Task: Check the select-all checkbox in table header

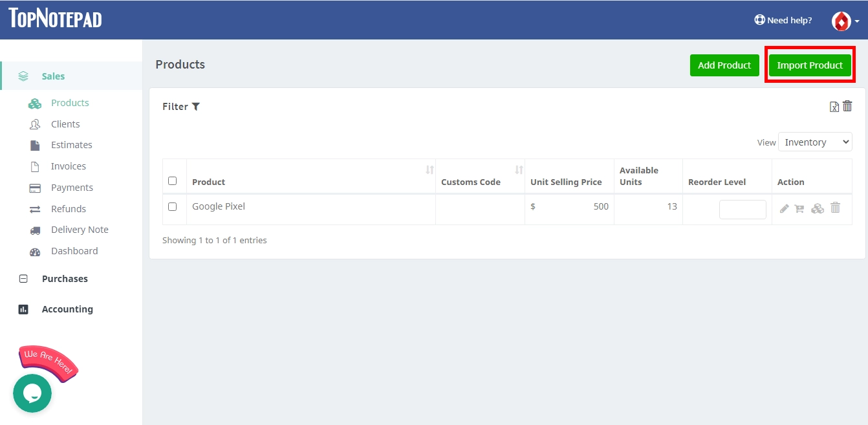Action: 173,180
